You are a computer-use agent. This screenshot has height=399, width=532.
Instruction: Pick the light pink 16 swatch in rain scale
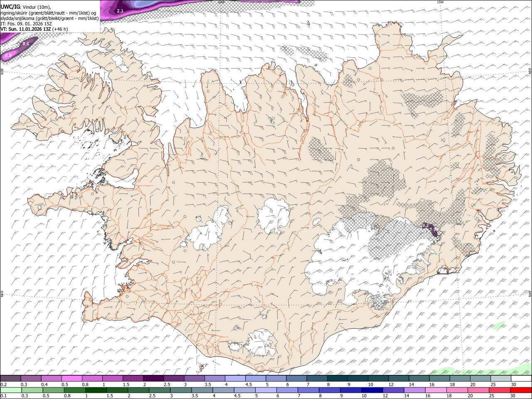436,390
